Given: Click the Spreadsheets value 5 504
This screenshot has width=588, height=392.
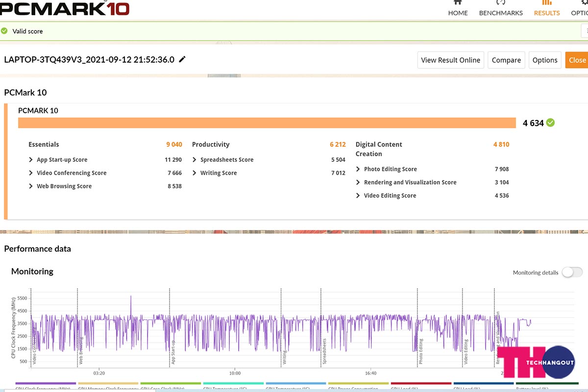Looking at the screenshot, I should (338, 160).
